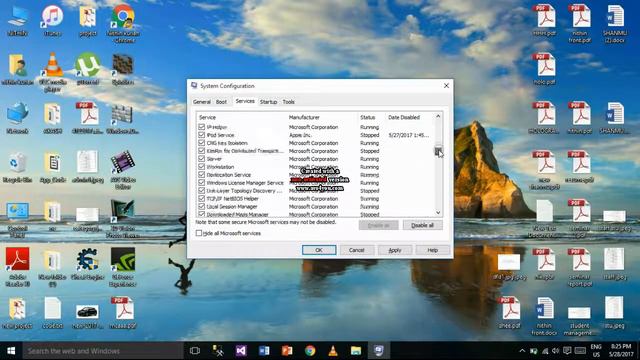Uncheck Windows License Manager Service

[201, 182]
